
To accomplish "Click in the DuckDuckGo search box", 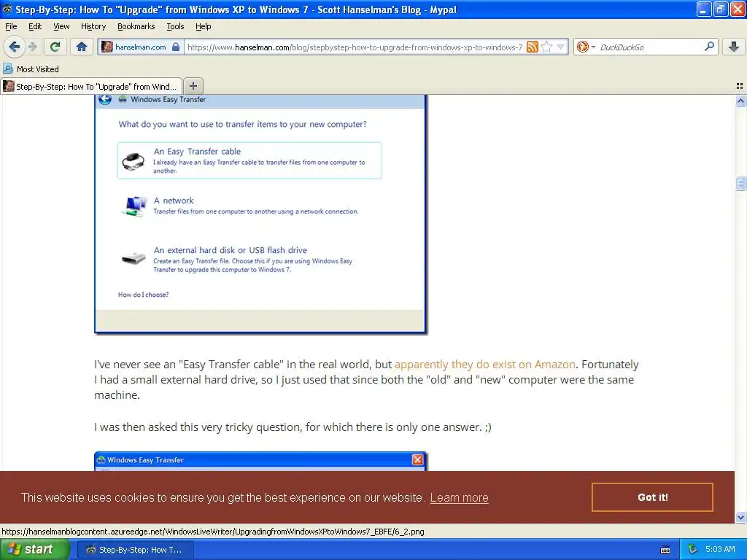I will [650, 47].
